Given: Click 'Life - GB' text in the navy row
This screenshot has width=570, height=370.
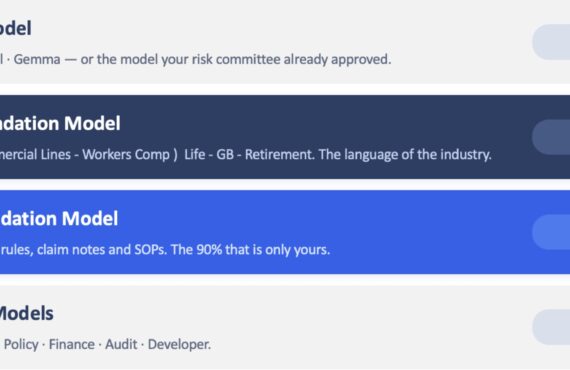Looking at the screenshot, I should [209, 154].
